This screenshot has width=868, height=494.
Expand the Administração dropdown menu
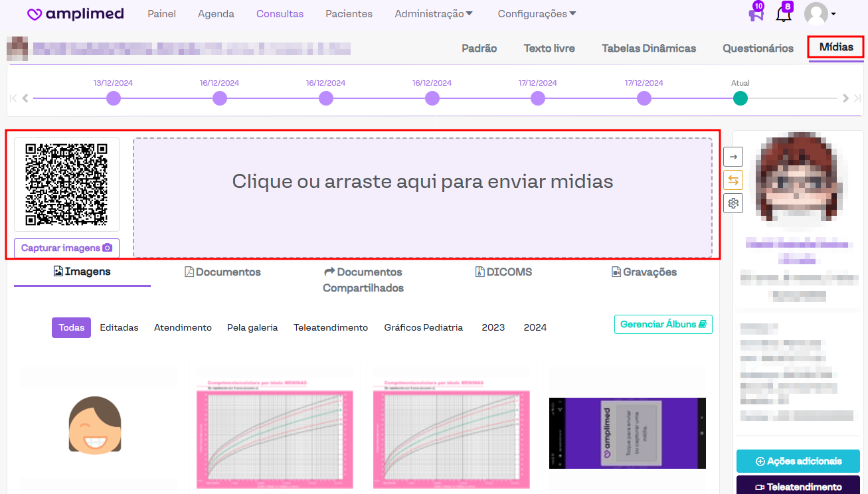point(433,14)
